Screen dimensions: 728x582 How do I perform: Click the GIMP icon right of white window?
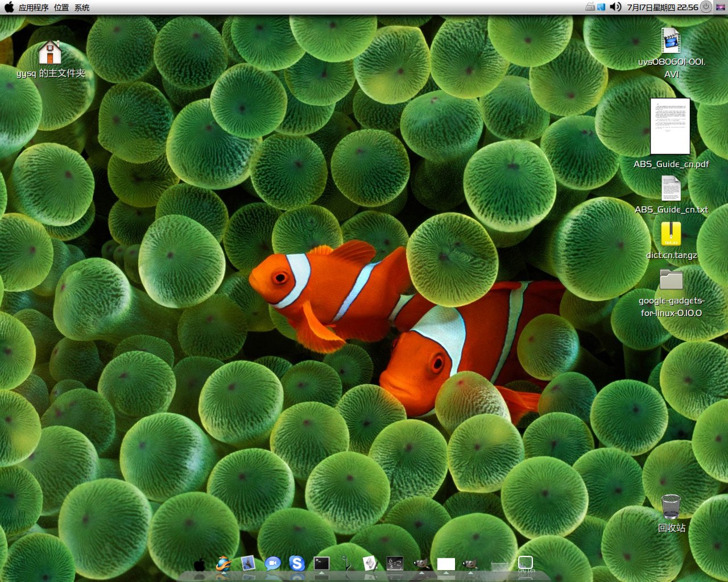point(470,563)
